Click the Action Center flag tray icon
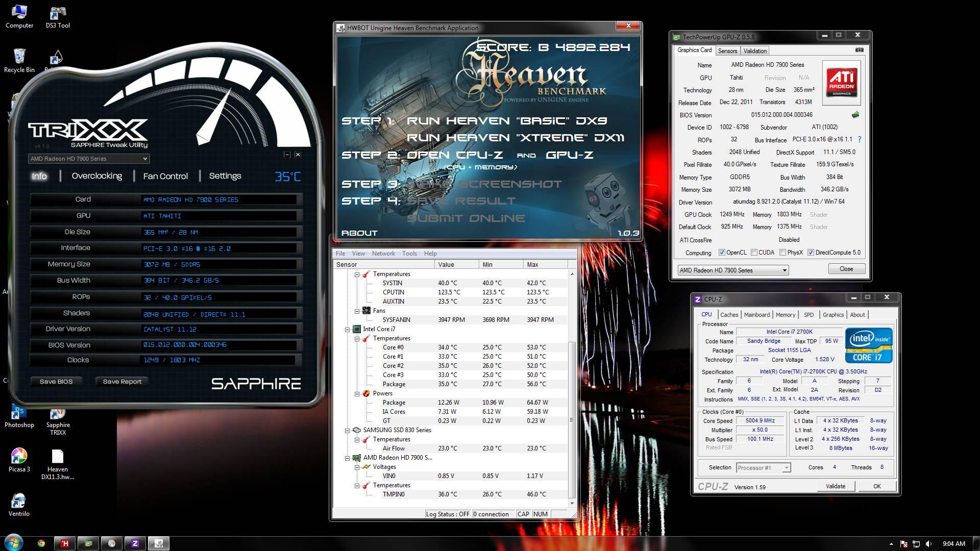Image resolution: width=980 pixels, height=551 pixels. click(904, 544)
